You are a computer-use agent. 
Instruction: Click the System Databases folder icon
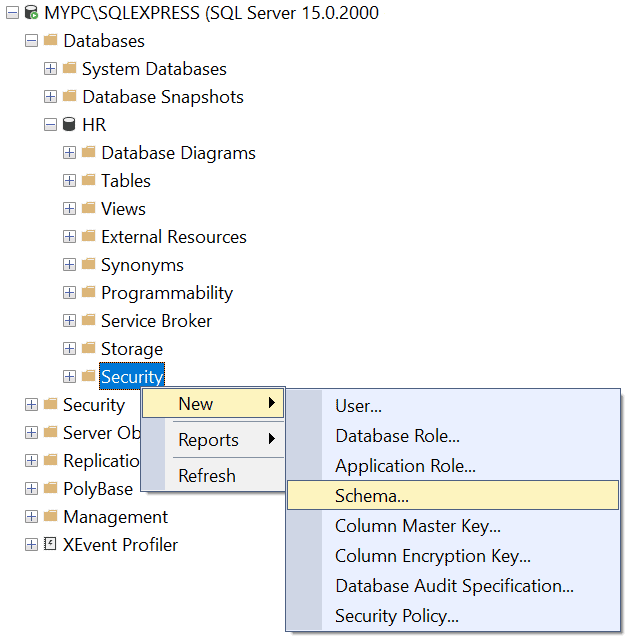(69, 69)
